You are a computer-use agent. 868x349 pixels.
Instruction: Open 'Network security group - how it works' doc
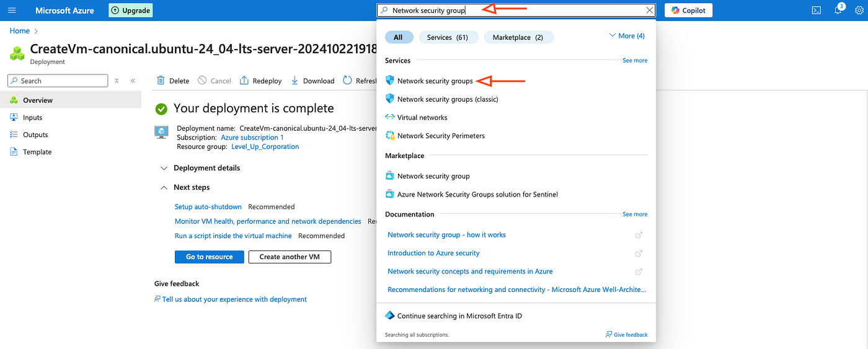(446, 235)
